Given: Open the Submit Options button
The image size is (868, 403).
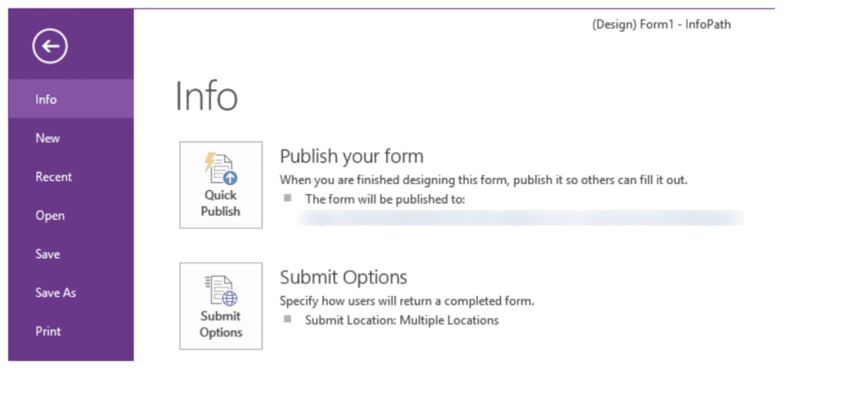Looking at the screenshot, I should (x=221, y=306).
